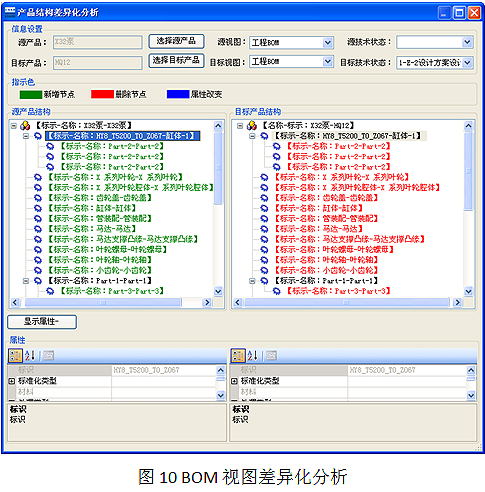This screenshot has height=492, width=485.
Task: Click root product icon in target structure tree
Action: coord(252,126)
